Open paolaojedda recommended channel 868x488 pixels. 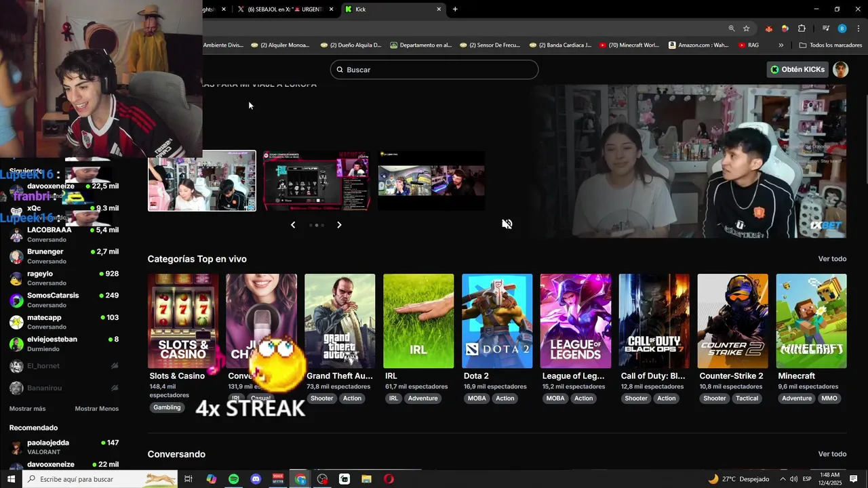pyautogui.click(x=64, y=447)
